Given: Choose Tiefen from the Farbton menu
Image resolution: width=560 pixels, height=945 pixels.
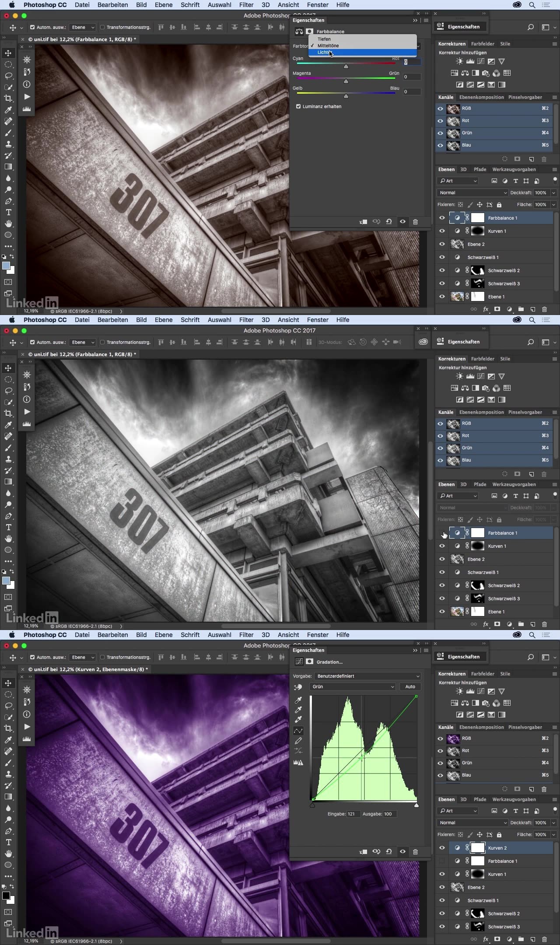Looking at the screenshot, I should tap(324, 39).
